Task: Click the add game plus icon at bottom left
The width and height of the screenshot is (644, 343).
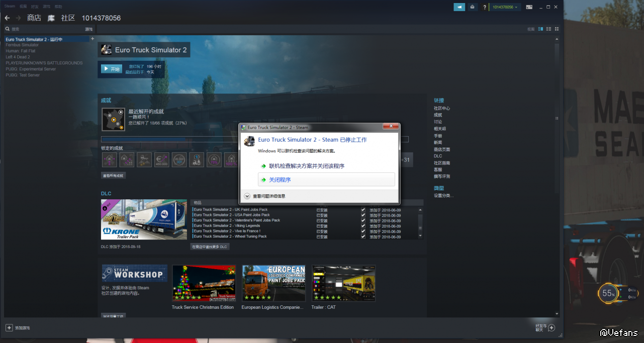Action: point(9,327)
